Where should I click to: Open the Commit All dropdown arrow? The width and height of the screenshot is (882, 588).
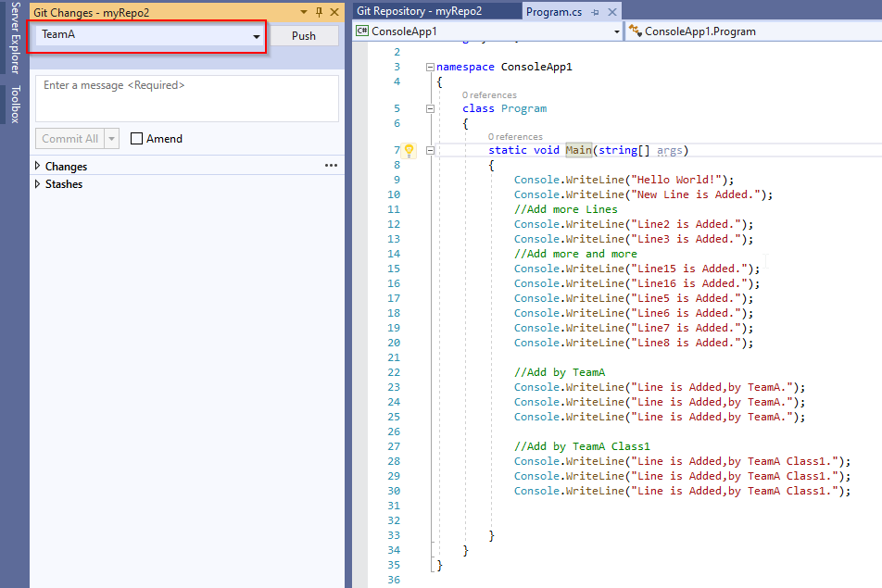[x=112, y=138]
